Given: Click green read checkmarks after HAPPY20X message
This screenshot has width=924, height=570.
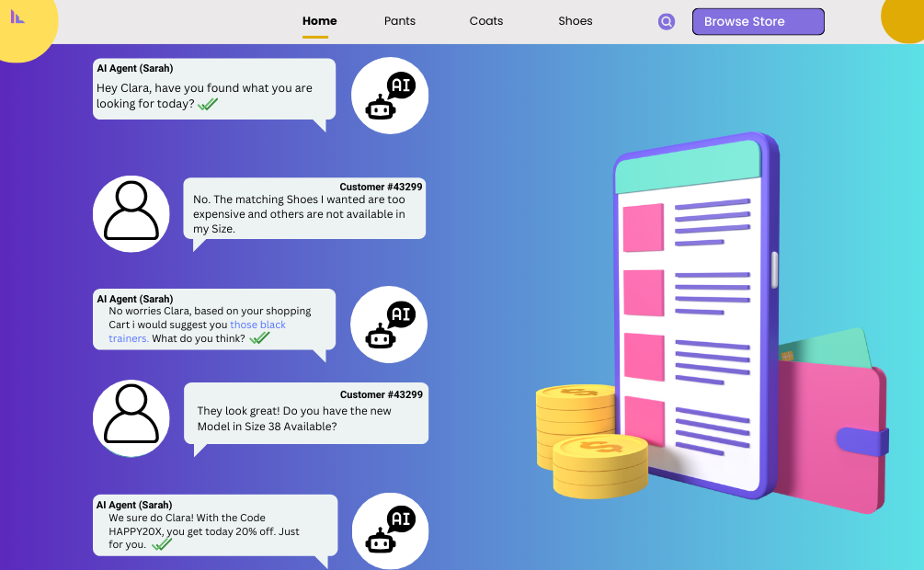Looking at the screenshot, I should point(162,544).
